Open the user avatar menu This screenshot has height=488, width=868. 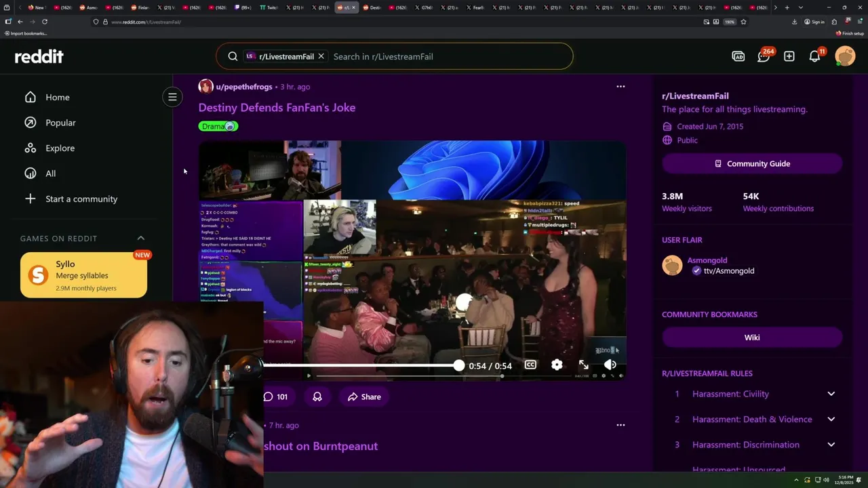click(845, 56)
